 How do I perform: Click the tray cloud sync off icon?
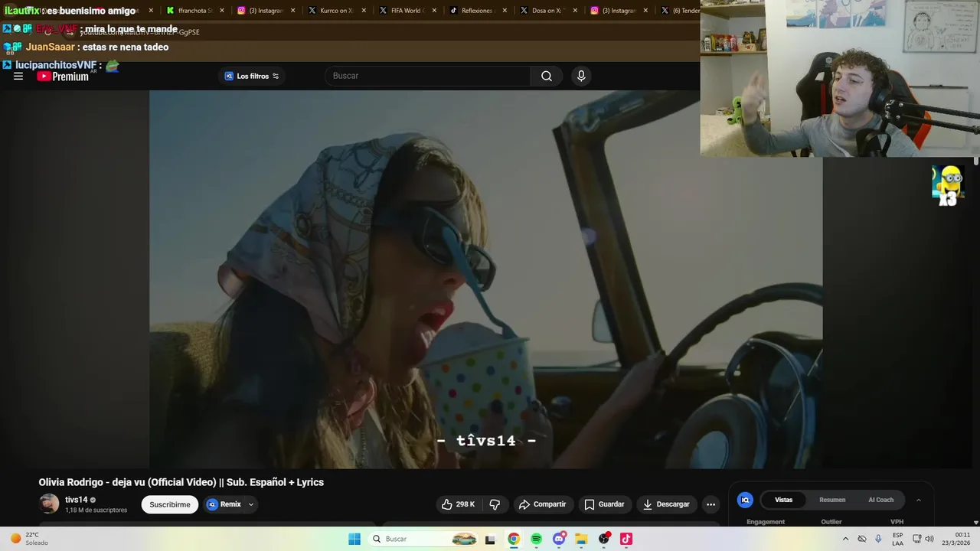[x=862, y=539]
